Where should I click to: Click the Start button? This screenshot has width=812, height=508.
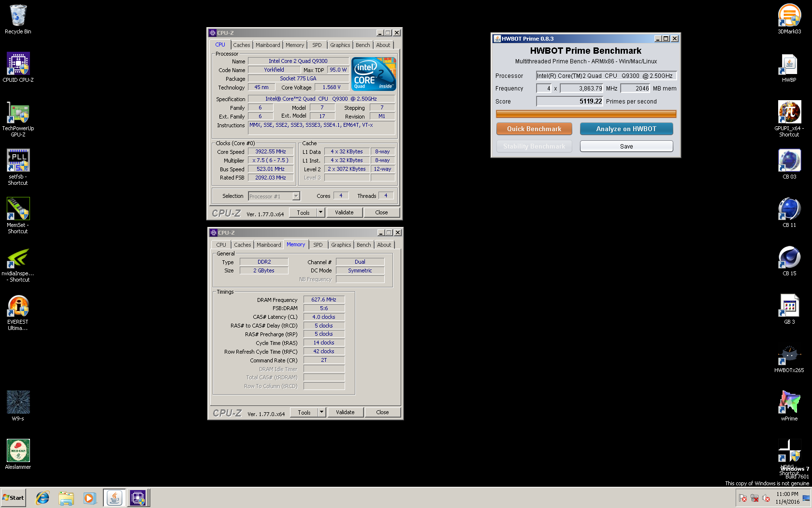14,498
